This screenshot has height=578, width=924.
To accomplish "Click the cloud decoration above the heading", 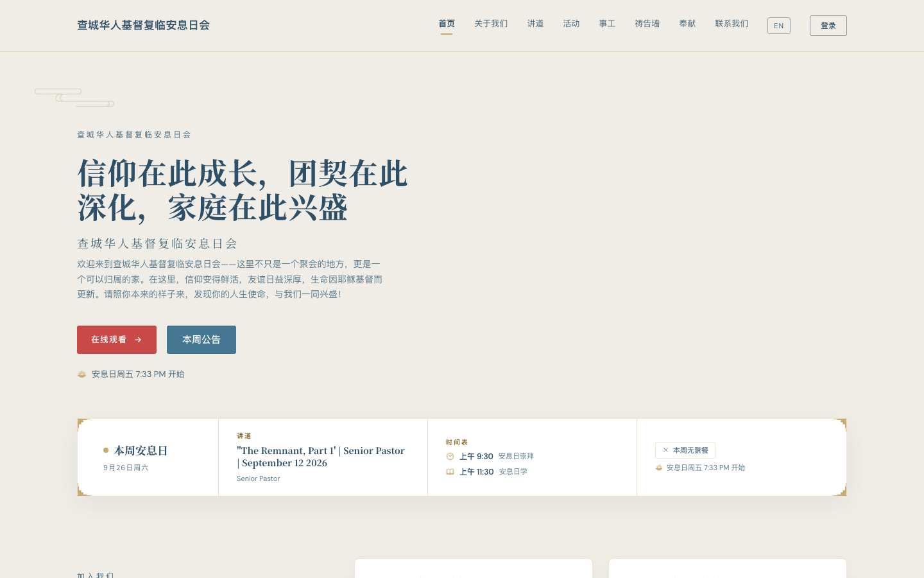I will (x=74, y=98).
